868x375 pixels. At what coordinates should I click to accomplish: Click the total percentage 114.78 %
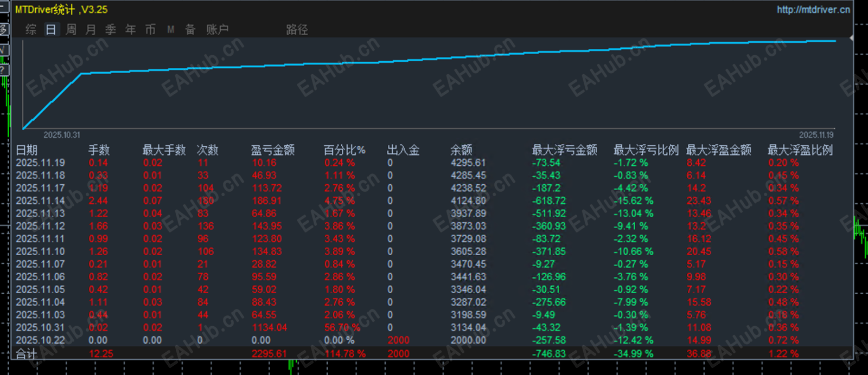click(x=345, y=353)
